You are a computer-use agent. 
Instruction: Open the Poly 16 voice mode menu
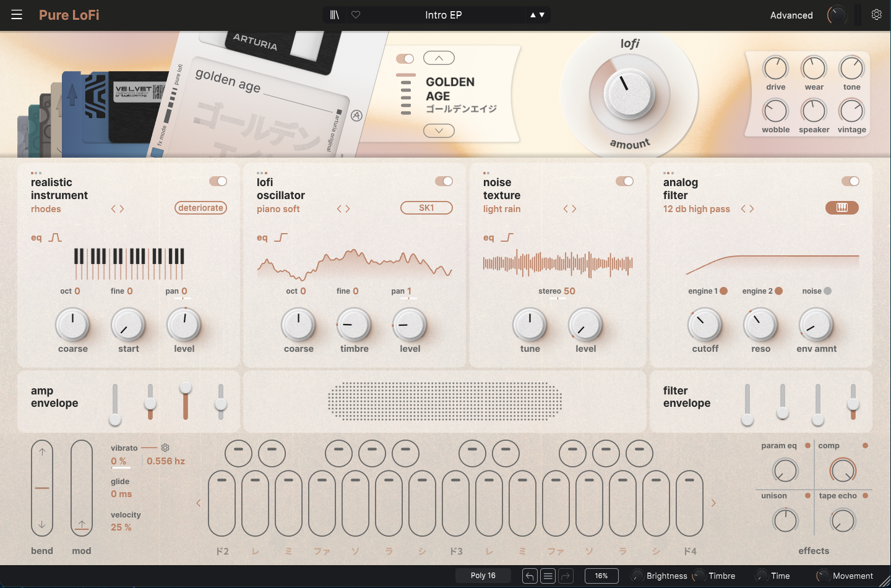tap(483, 576)
